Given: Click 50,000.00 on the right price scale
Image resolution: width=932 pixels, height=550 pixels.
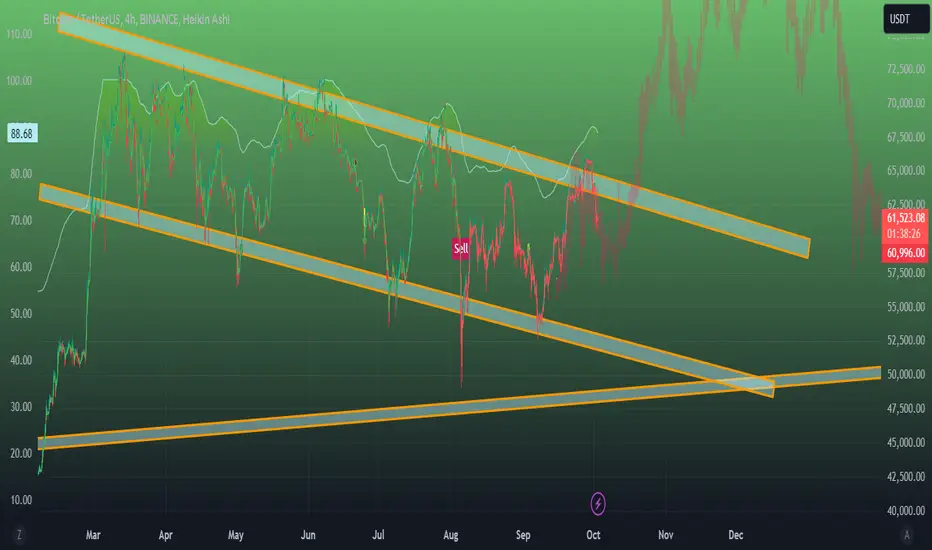Looking at the screenshot, I should [x=906, y=374].
